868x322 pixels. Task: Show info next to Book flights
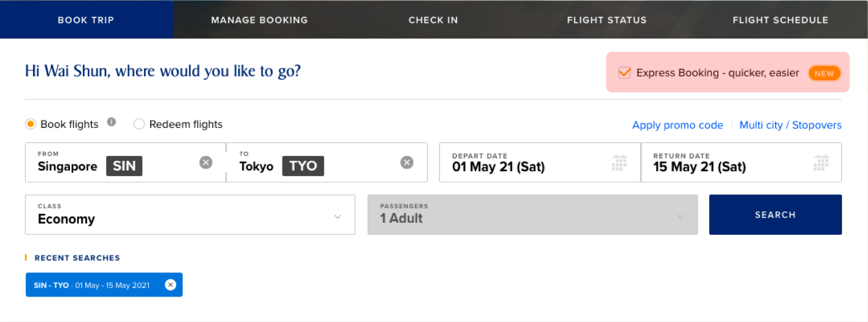pyautogui.click(x=112, y=122)
